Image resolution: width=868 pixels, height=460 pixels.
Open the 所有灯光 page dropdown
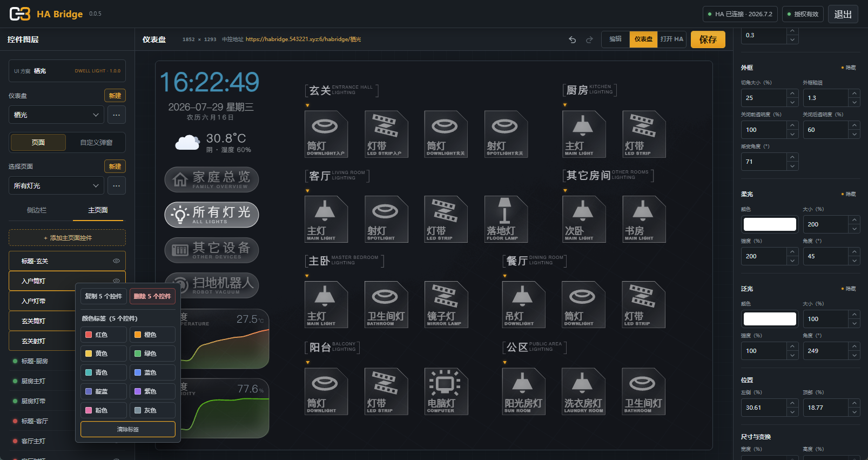click(x=56, y=185)
